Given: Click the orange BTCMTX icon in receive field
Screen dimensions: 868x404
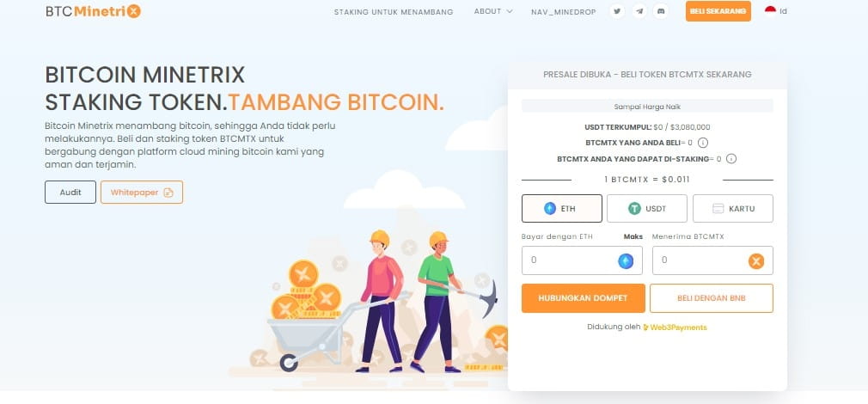Looking at the screenshot, I should click(x=756, y=261).
